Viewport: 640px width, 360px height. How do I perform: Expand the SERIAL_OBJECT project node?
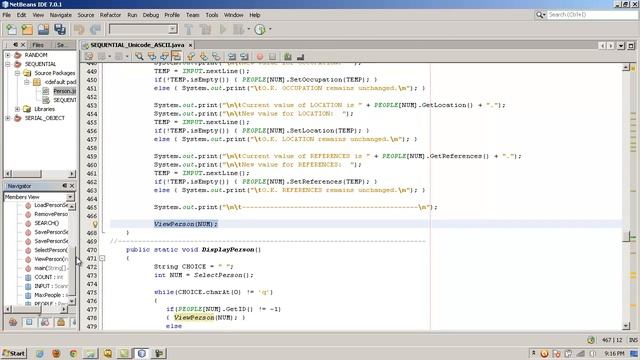[x=8, y=118]
